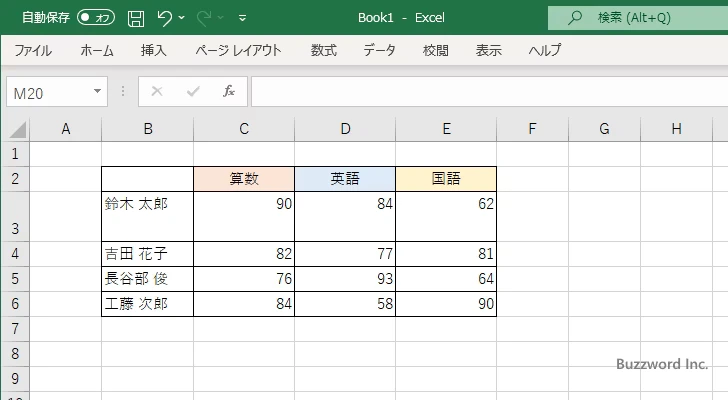Select 工藤 次郎's 英語 score 58
The height and width of the screenshot is (400, 728).
click(x=345, y=304)
